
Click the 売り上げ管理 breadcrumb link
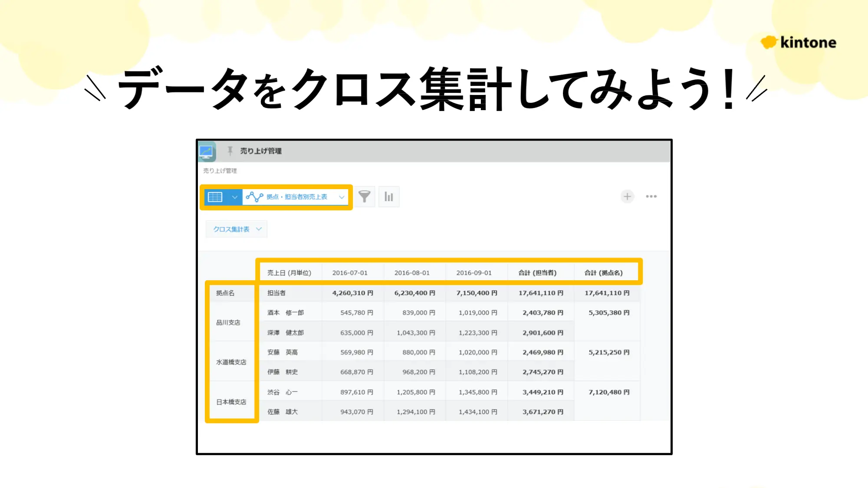click(x=220, y=171)
